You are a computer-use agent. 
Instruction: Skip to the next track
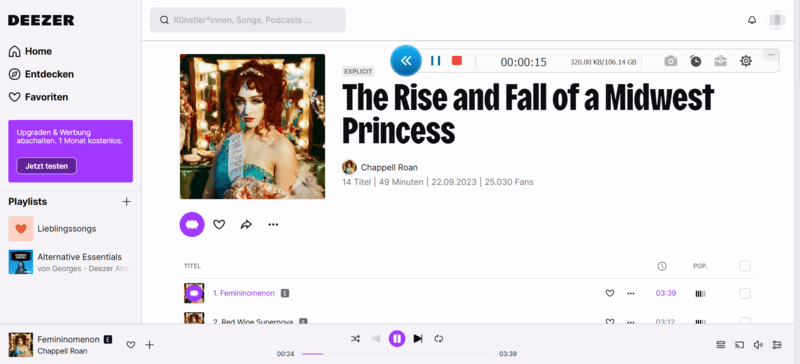point(418,338)
